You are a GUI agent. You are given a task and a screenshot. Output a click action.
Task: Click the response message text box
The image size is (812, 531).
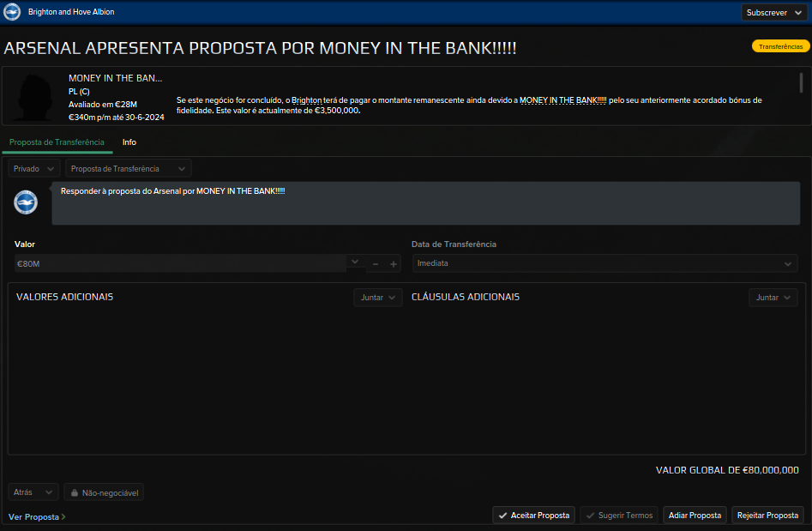(425, 203)
